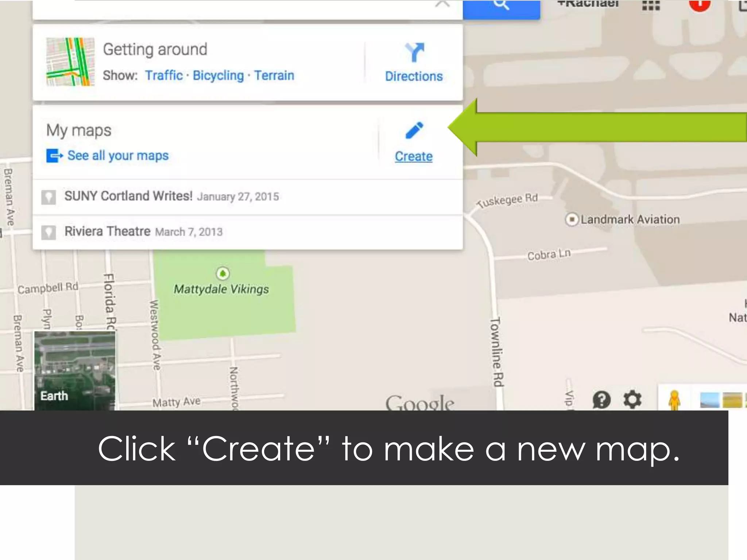Click the Landmark Aviation label

(x=630, y=219)
